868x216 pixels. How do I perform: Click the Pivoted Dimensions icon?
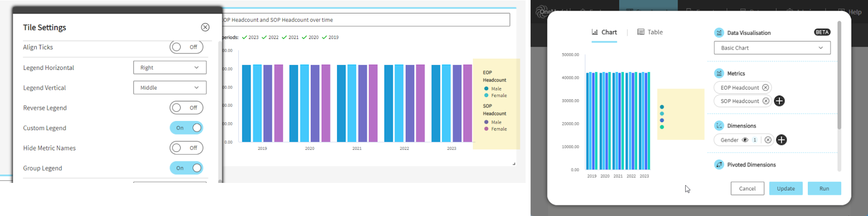tap(719, 164)
